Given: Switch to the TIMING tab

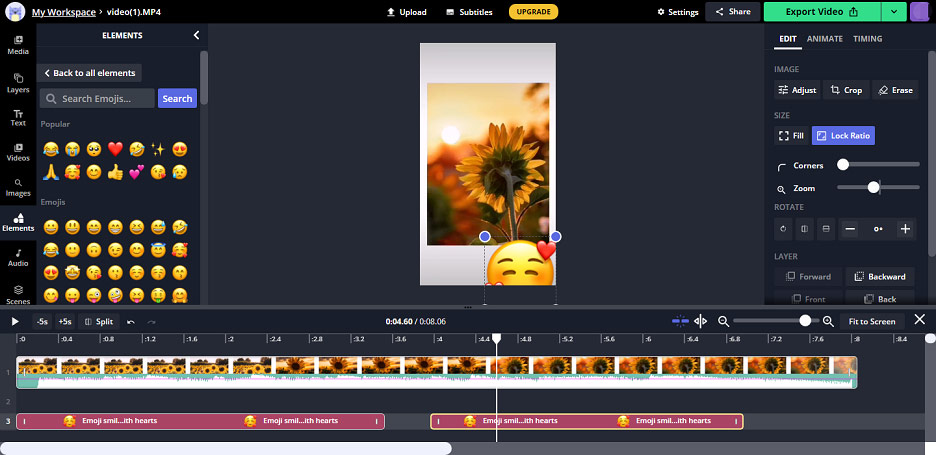Looking at the screenshot, I should coord(867,39).
